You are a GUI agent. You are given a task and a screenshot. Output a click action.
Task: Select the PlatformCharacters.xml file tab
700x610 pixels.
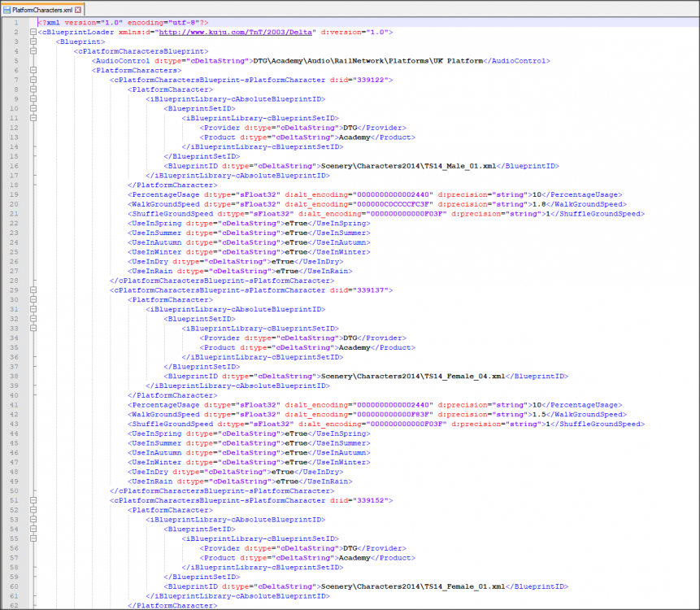(x=42, y=8)
